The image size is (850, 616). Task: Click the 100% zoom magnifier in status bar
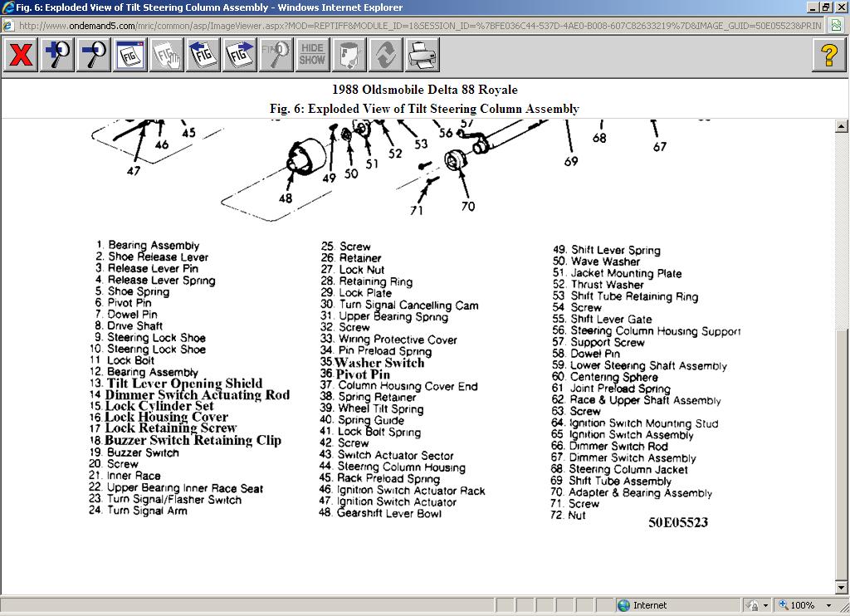[x=784, y=604]
